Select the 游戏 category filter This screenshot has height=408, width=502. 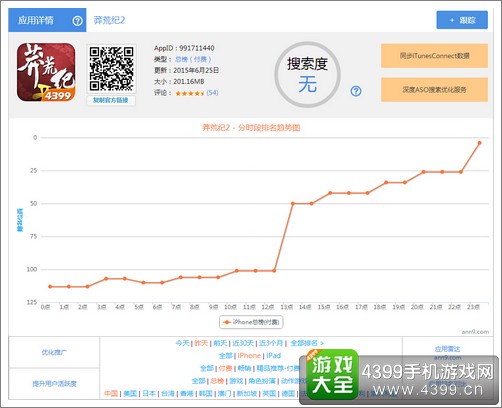(x=236, y=381)
